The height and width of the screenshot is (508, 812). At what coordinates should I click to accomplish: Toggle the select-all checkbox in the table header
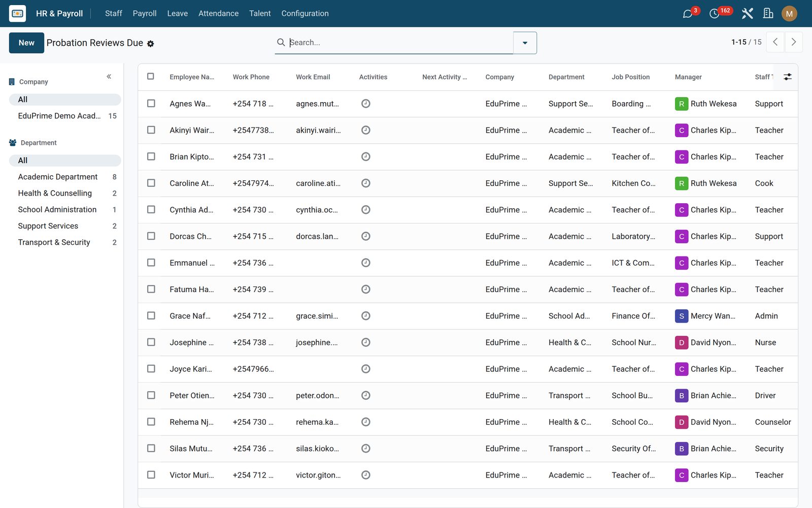pos(151,76)
